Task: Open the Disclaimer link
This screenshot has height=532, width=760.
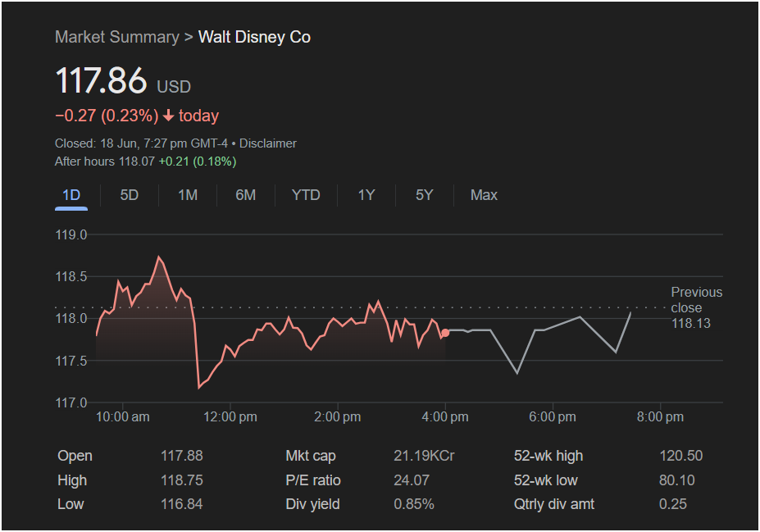Action: click(267, 143)
